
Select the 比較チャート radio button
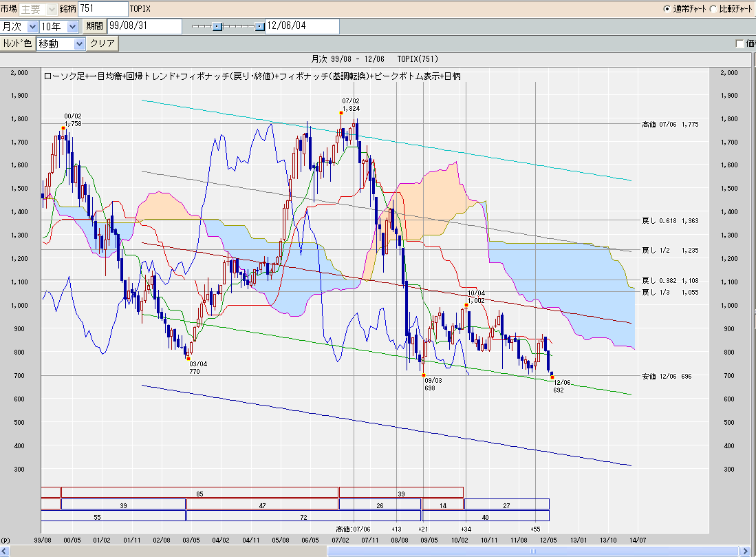[713, 9]
